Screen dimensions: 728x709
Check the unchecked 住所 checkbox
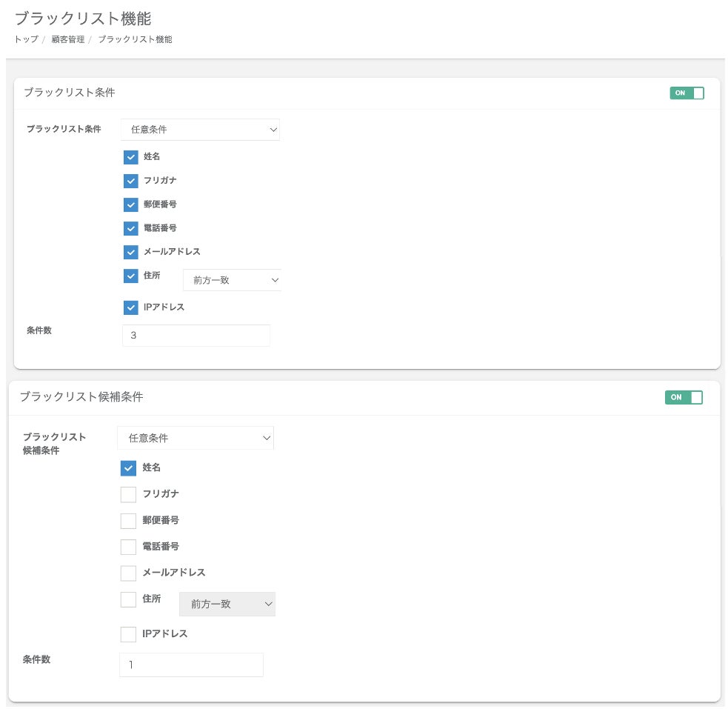click(x=128, y=599)
